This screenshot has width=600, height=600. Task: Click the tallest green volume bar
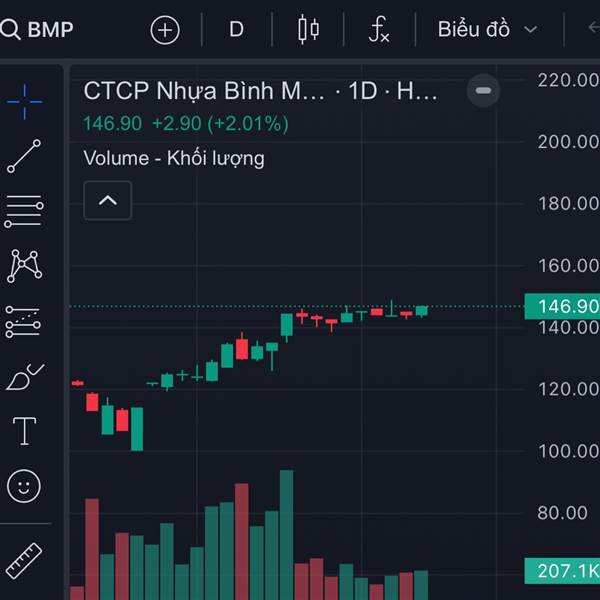[x=287, y=535]
